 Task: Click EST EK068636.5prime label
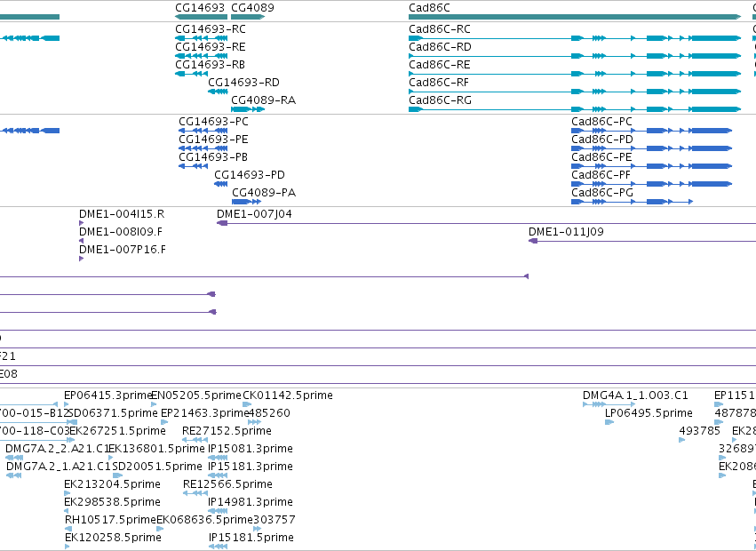coord(205,520)
